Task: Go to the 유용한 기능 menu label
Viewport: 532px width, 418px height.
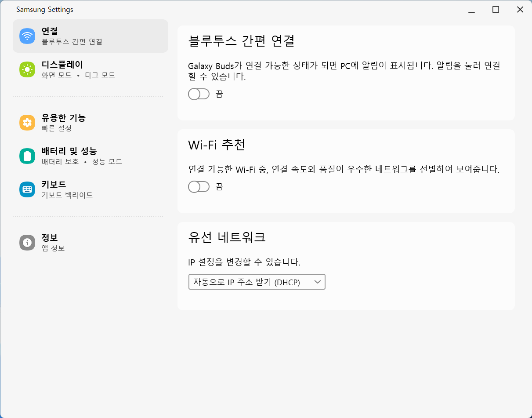Action: (63, 118)
